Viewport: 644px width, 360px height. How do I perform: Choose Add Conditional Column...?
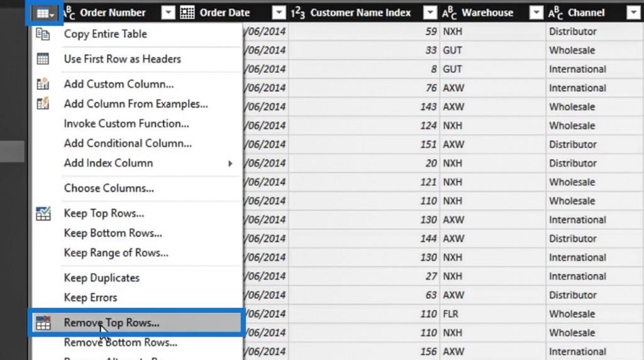[128, 143]
